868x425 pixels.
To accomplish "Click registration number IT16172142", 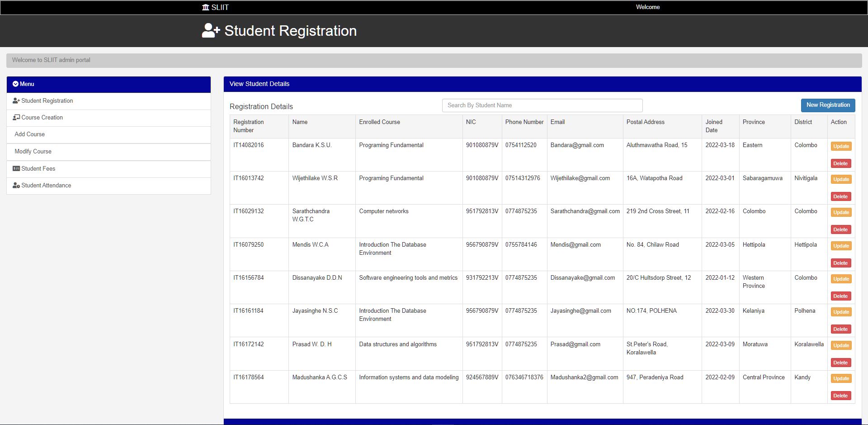I will coord(249,344).
